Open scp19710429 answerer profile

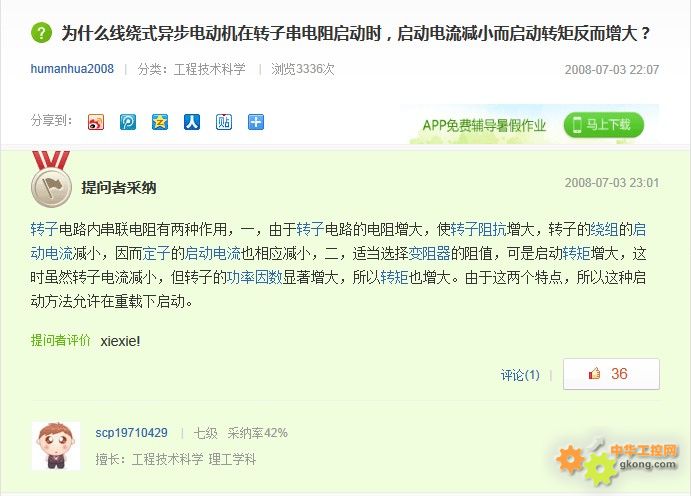pyautogui.click(x=131, y=433)
